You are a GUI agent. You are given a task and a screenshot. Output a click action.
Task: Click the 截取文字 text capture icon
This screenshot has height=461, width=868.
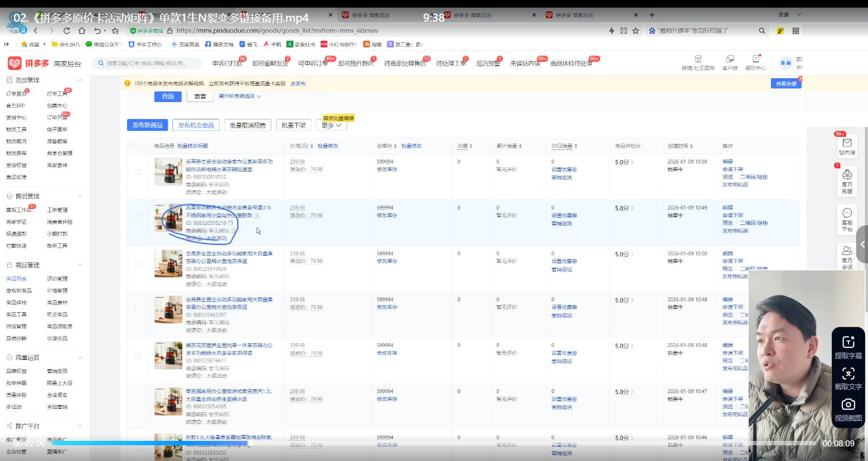[x=848, y=373]
